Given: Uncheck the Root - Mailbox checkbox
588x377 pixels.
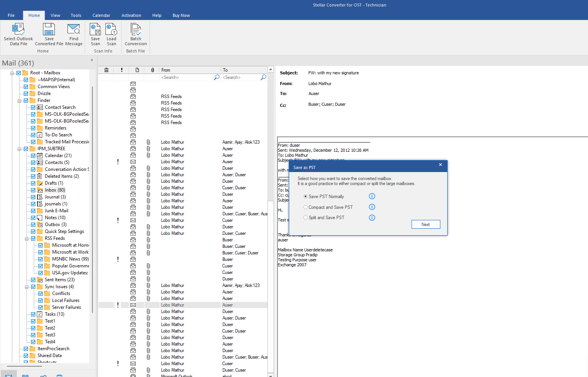Looking at the screenshot, I should (x=18, y=73).
